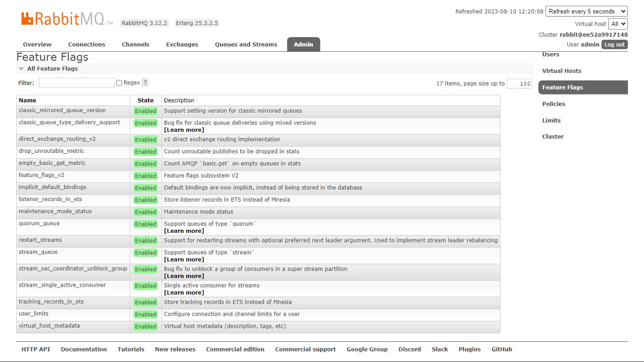Click the Name column header
Viewport: 644px width, 362px height.
point(28,101)
